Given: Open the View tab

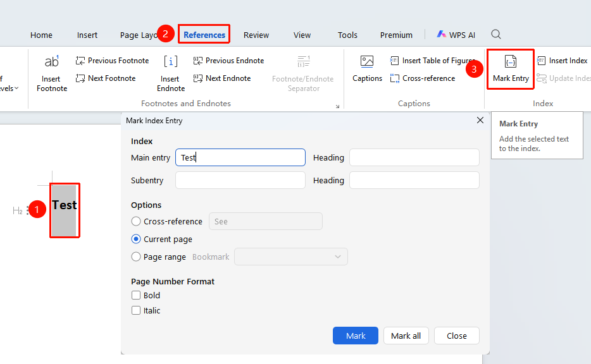Looking at the screenshot, I should pyautogui.click(x=302, y=35).
